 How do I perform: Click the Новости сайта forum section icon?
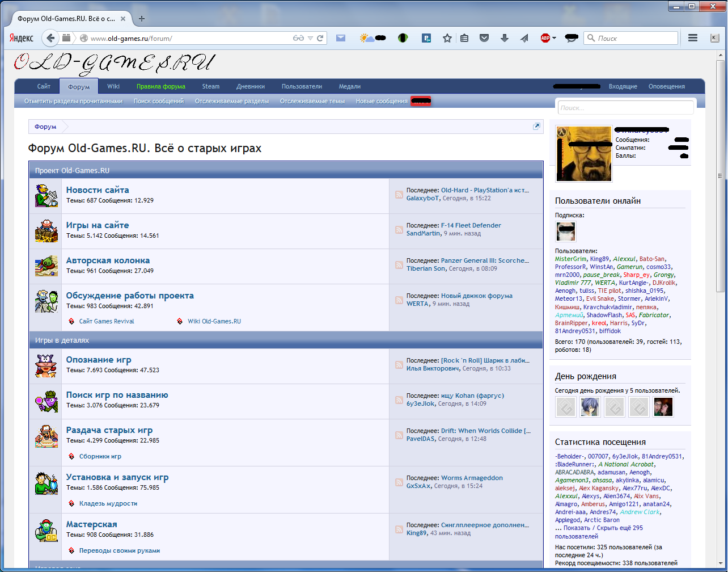pos(46,196)
